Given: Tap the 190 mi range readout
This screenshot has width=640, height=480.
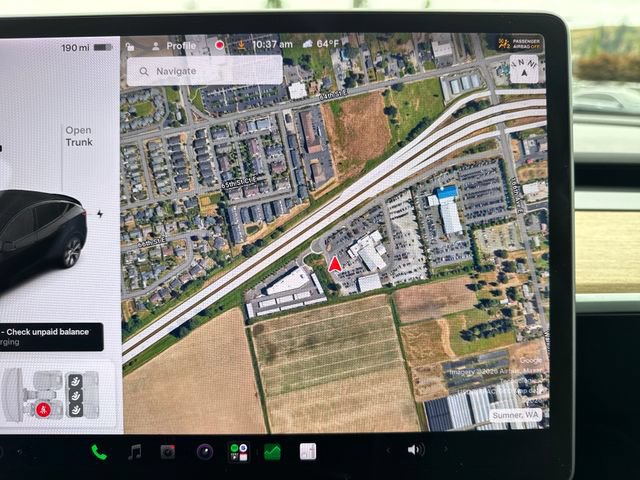Looking at the screenshot, I should coord(75,48).
